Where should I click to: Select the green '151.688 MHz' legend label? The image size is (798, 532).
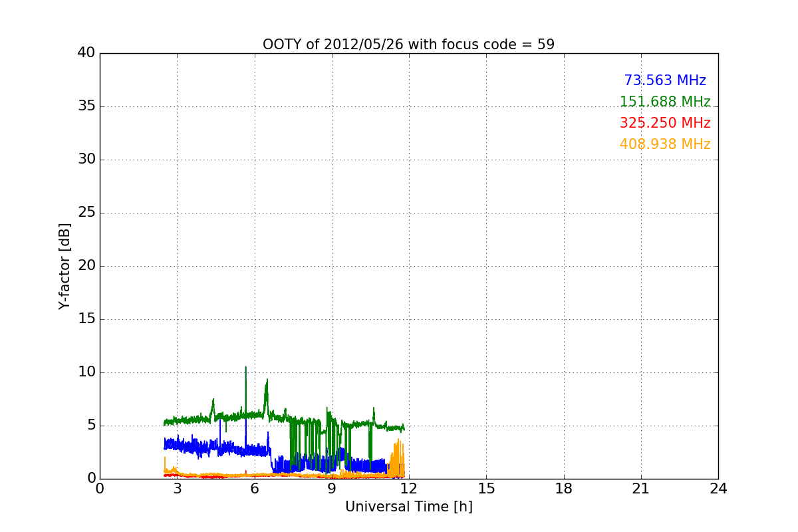tap(665, 102)
